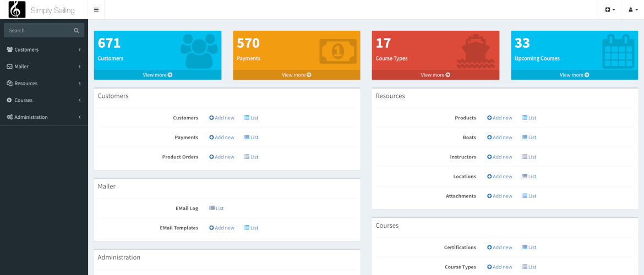Click the Simply Sailing brand name
The width and height of the screenshot is (644, 275).
point(53,10)
